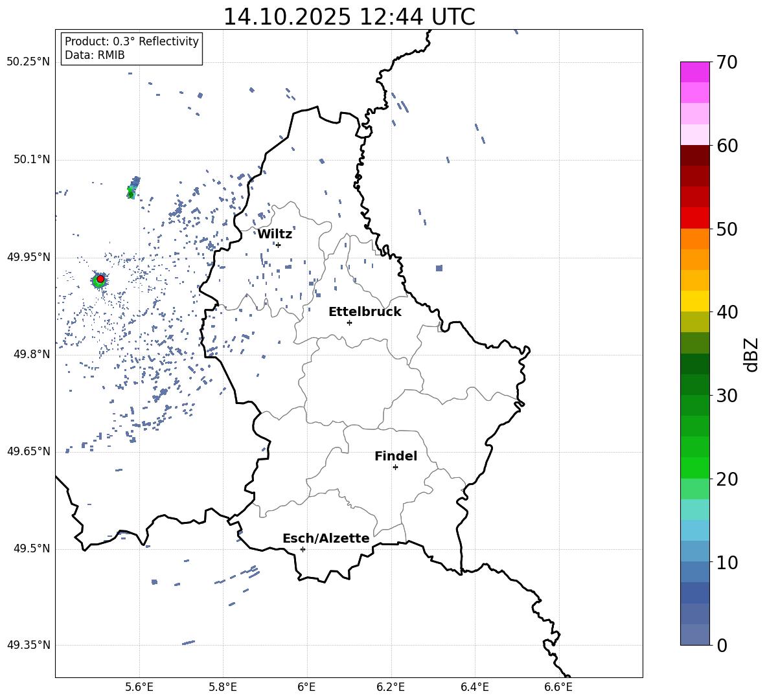Image resolution: width=767 pixels, height=700 pixels.
Task: Click the lowest blue-grey colorbar segment
Action: 695,635
